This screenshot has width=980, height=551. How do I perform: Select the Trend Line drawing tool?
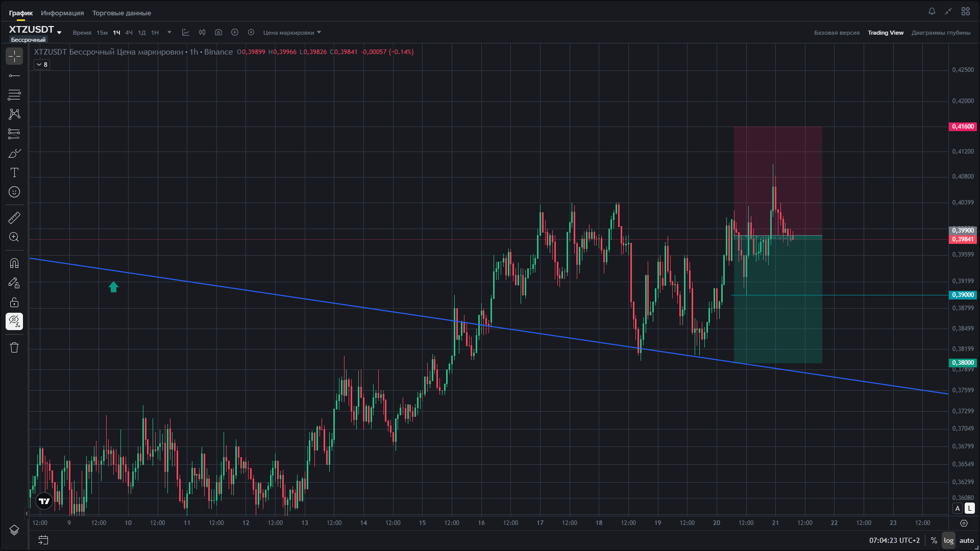click(14, 76)
